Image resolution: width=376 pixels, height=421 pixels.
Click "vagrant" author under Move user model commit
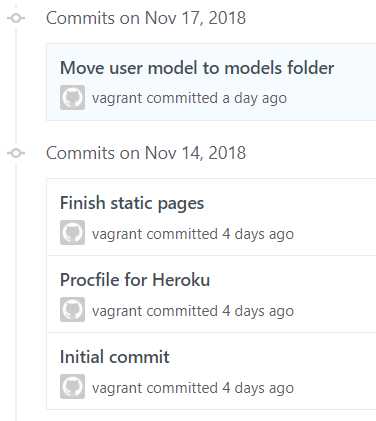click(x=117, y=98)
